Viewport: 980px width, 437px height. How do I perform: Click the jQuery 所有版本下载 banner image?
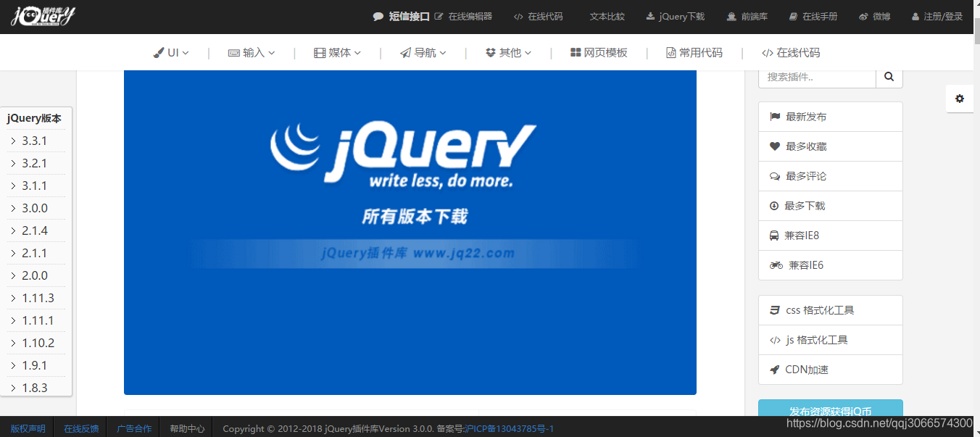410,233
